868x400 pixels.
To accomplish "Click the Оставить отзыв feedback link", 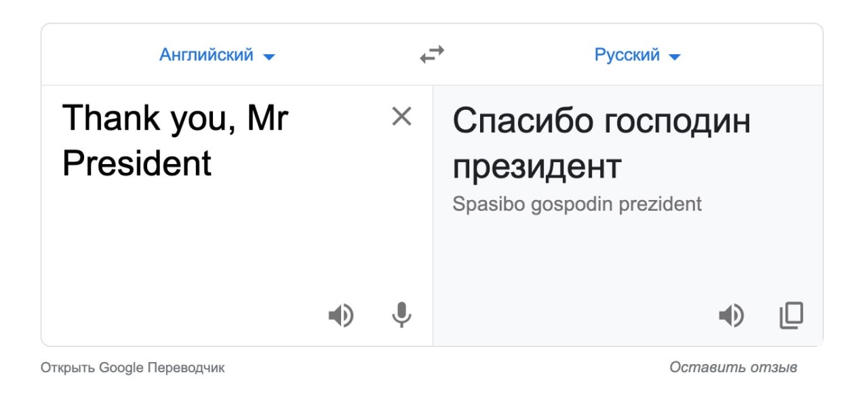I will (x=733, y=367).
